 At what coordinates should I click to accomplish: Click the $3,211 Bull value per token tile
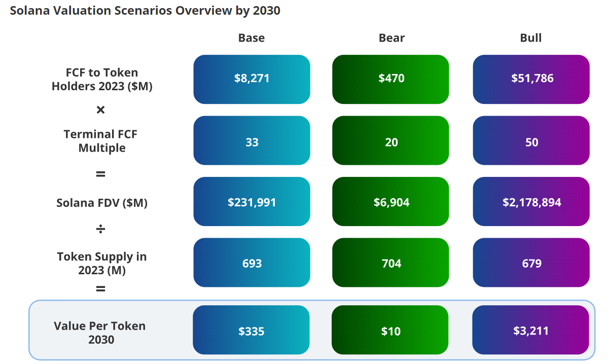point(531,330)
